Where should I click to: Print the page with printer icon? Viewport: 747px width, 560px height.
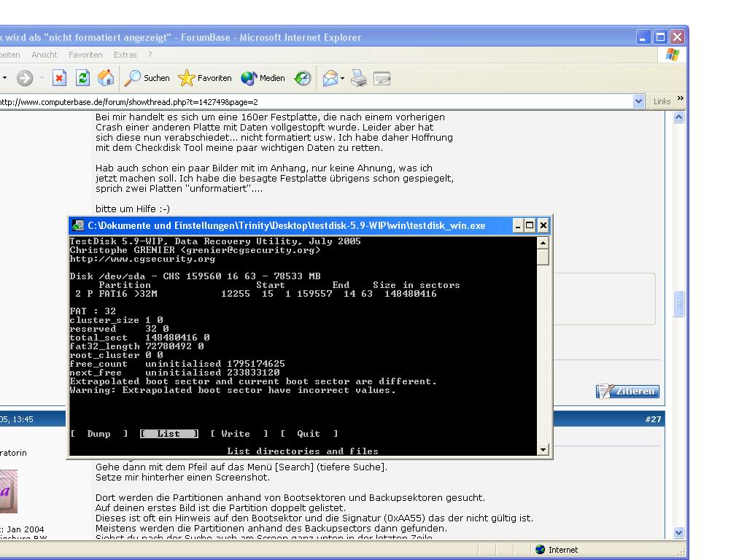click(359, 78)
